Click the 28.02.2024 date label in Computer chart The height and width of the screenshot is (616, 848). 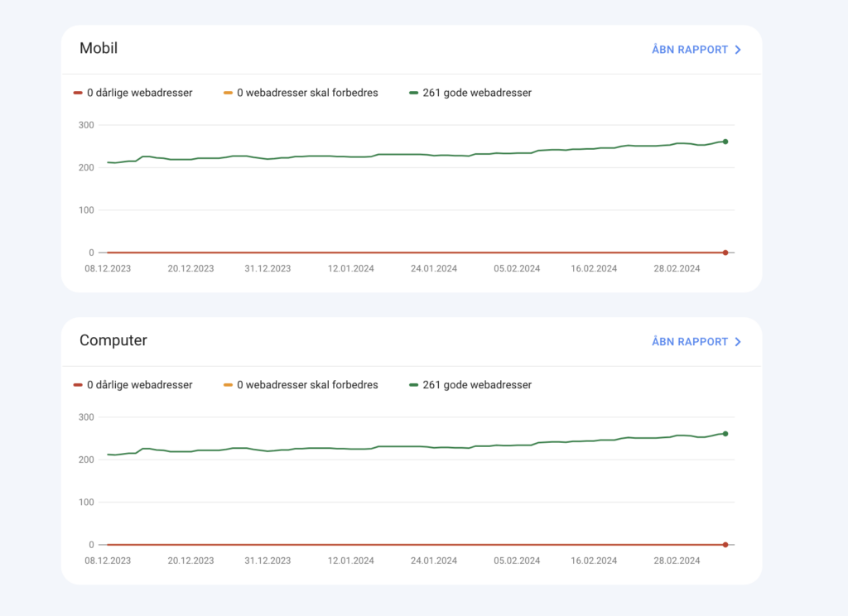coord(677,561)
